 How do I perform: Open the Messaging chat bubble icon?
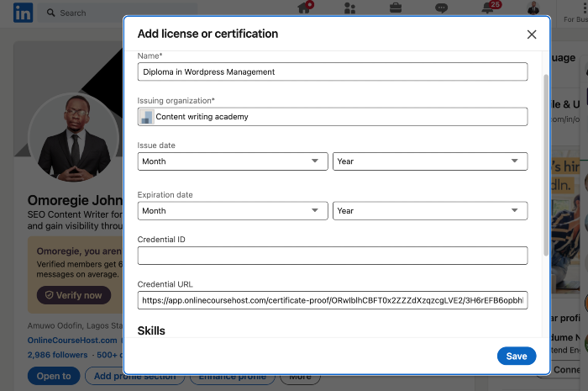(441, 8)
